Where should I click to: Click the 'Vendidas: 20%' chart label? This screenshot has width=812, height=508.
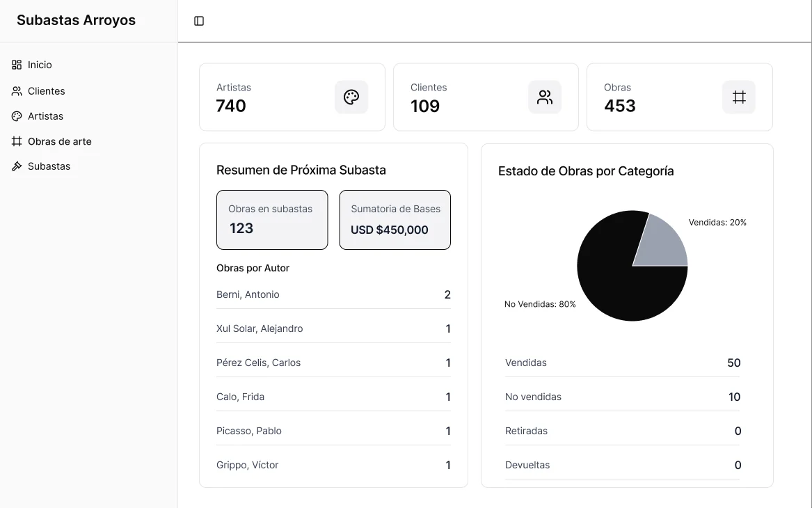click(x=717, y=222)
